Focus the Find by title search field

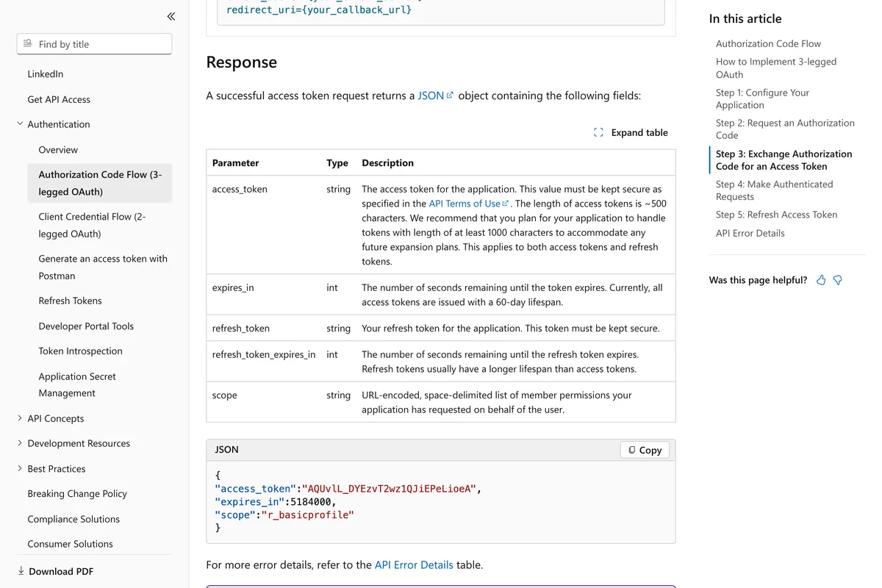coord(94,44)
